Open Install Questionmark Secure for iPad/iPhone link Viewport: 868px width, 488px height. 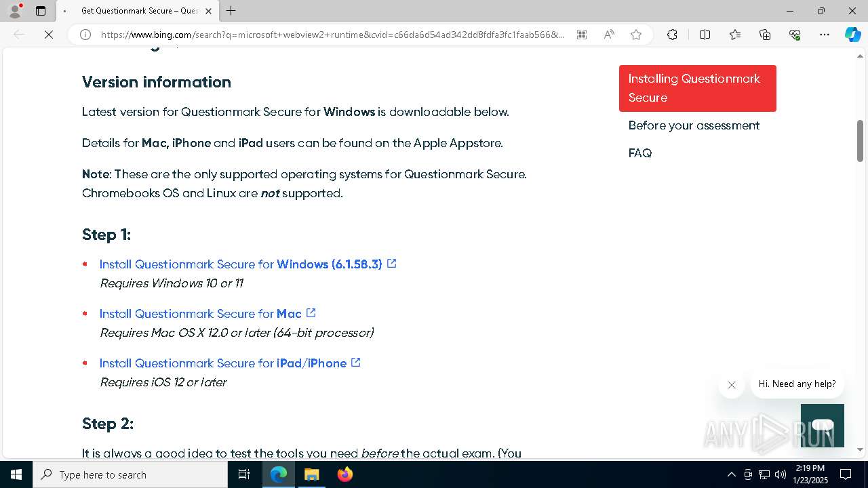tap(223, 363)
